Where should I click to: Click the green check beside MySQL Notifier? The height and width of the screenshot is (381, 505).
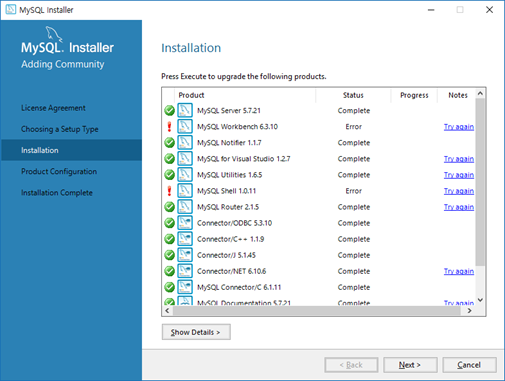pos(169,142)
